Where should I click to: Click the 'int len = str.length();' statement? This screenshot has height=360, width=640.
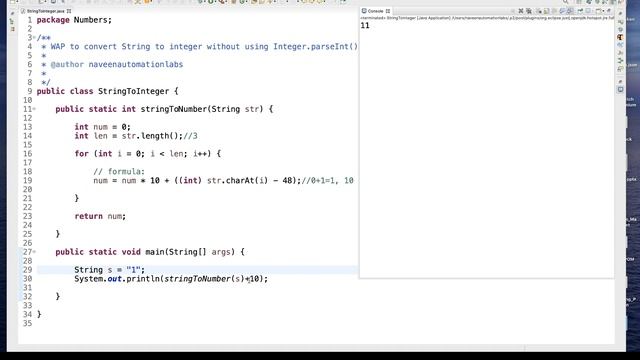pos(129,136)
